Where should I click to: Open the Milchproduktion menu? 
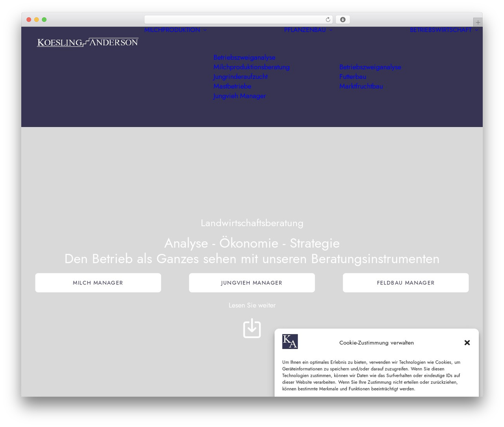click(172, 30)
